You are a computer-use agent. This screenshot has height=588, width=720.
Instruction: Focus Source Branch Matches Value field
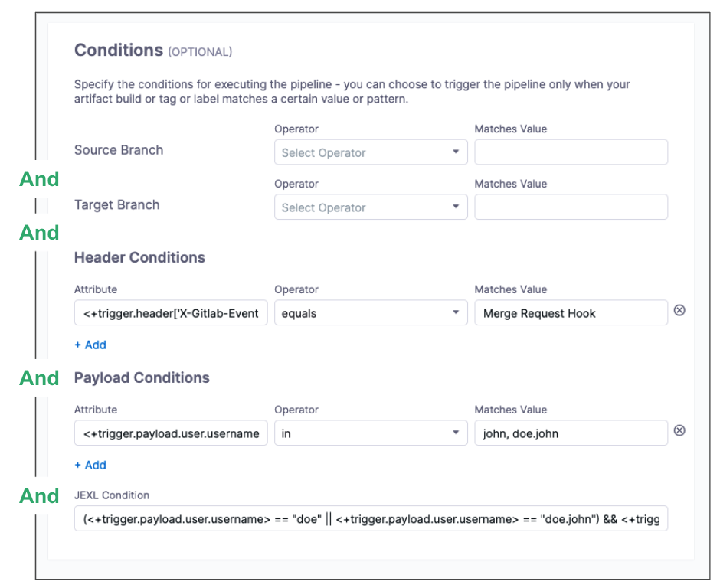coord(571,152)
